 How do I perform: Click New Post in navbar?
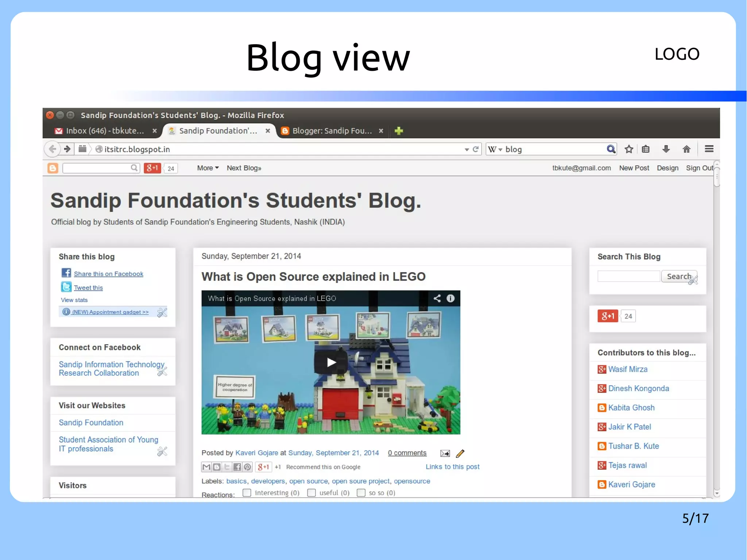pos(634,168)
